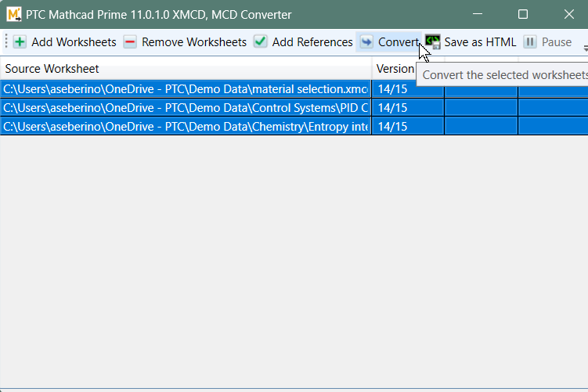Select the material selection.xmcd worksheet row

[x=186, y=89]
